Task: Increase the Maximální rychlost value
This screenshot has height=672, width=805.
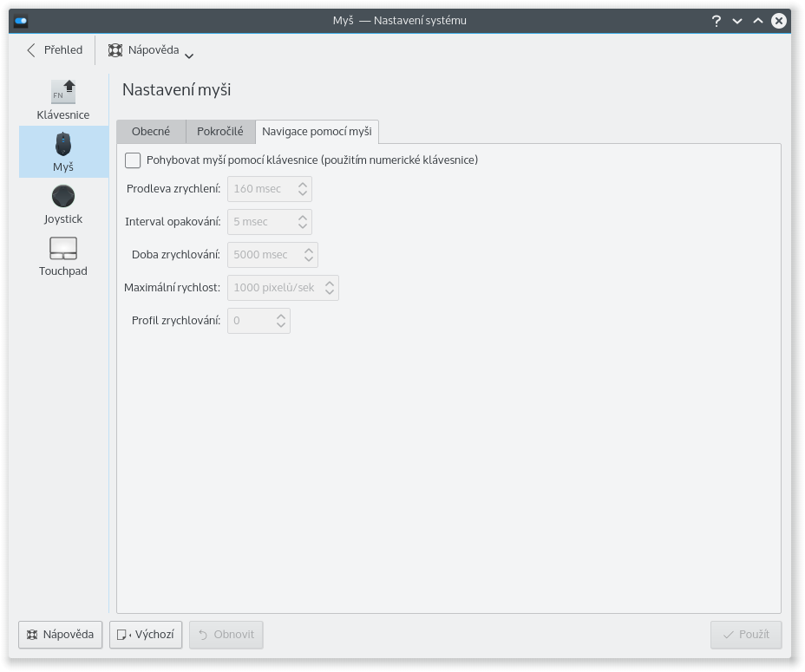Action: (x=330, y=283)
